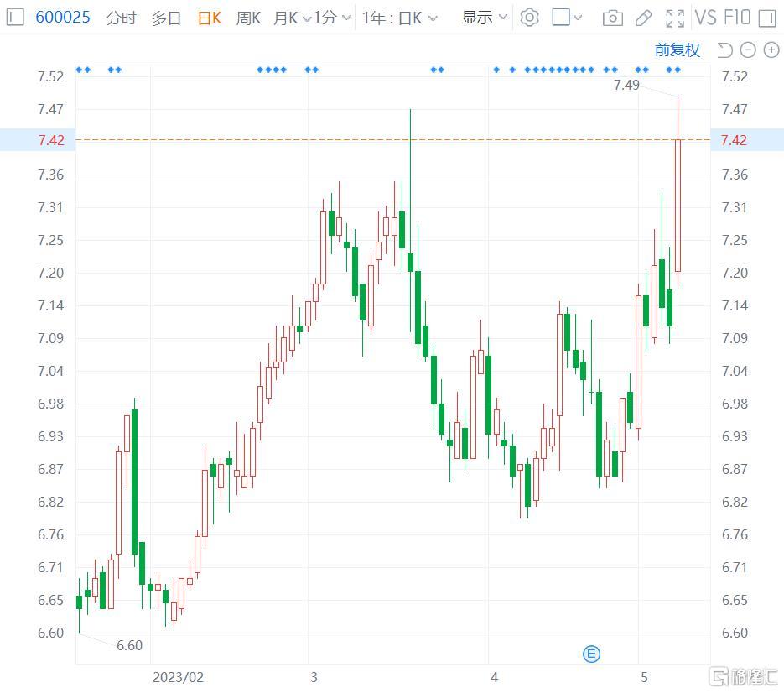The image size is (784, 693).
Task: Open chart settings gear icon
Action: click(529, 18)
